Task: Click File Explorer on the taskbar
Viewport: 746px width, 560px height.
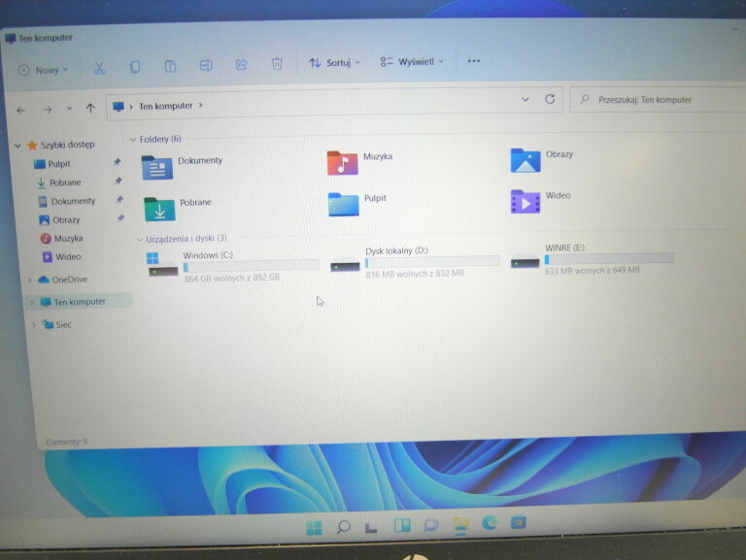Action: [460, 524]
